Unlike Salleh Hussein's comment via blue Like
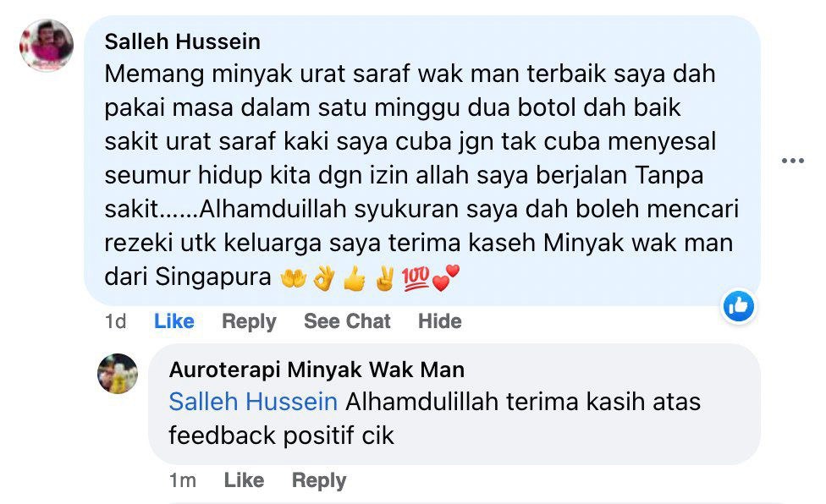Screen dimensions: 826x504 [x=173, y=320]
